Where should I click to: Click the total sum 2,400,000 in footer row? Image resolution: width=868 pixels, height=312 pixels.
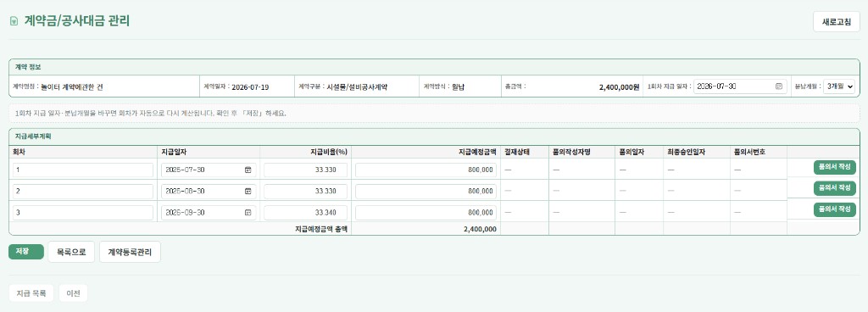point(480,229)
